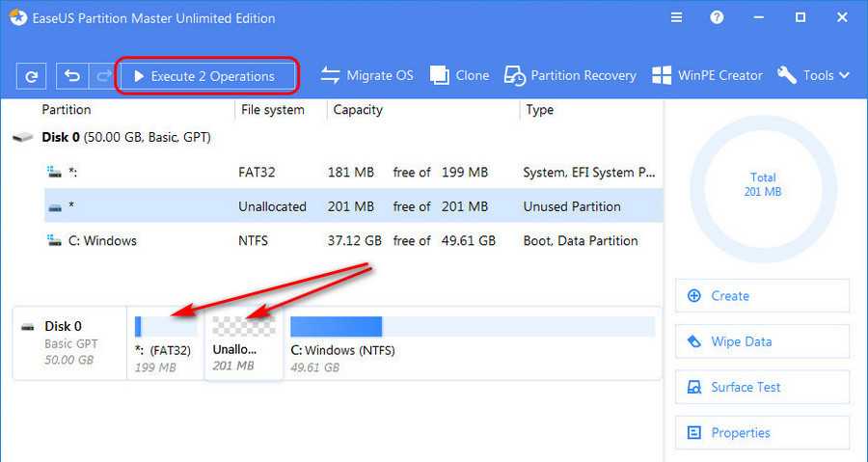Sort by Partition column header
Viewport: 868px width, 462px height.
[x=67, y=110]
